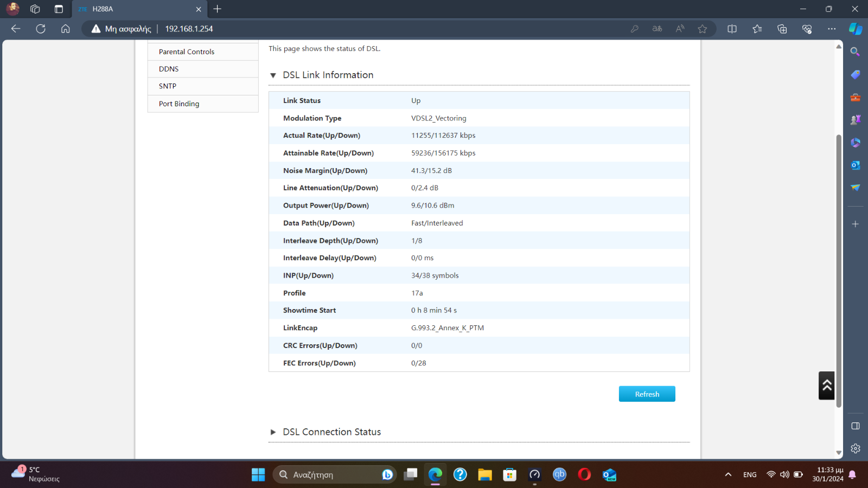Open the Parental Controls menu
The width and height of the screenshot is (868, 488).
[203, 52]
